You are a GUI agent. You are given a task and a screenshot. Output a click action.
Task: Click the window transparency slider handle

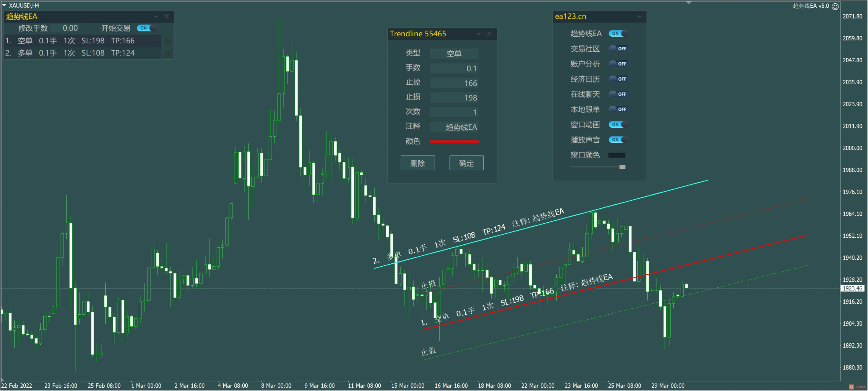pos(622,167)
